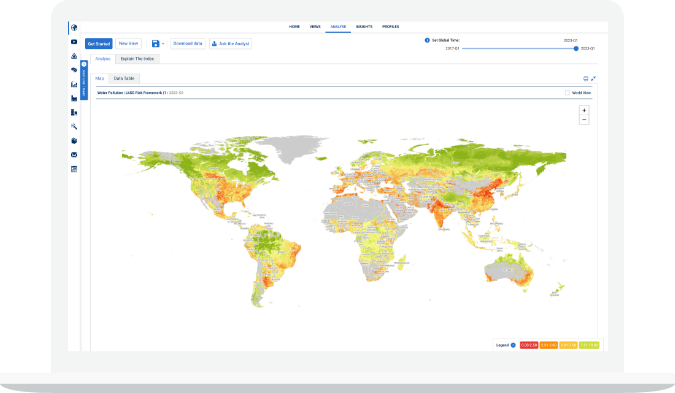675x393 pixels.
Task: Select the Data Table tab
Action: [x=124, y=78]
